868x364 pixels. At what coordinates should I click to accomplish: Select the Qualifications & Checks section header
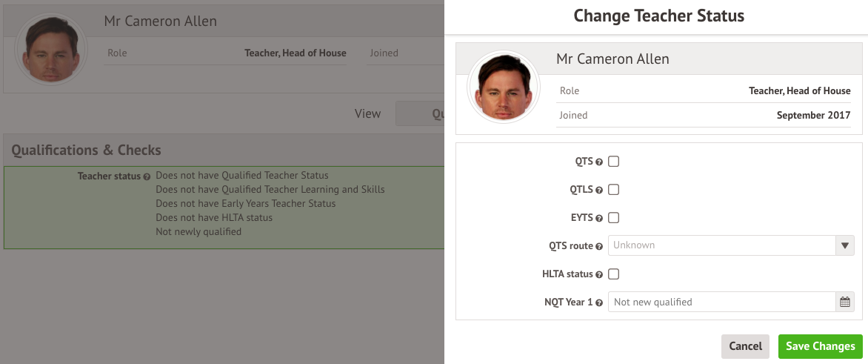tap(87, 150)
